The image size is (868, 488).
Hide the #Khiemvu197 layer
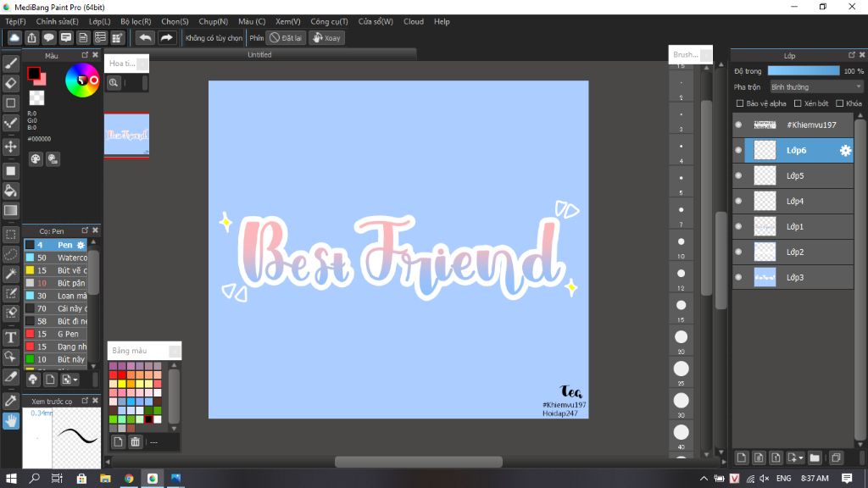point(738,125)
